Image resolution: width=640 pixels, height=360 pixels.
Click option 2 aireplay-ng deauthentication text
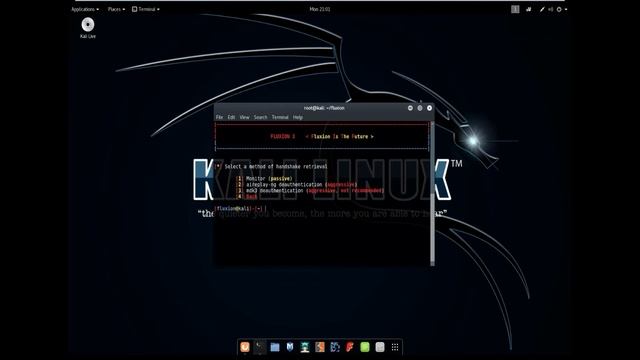point(301,184)
